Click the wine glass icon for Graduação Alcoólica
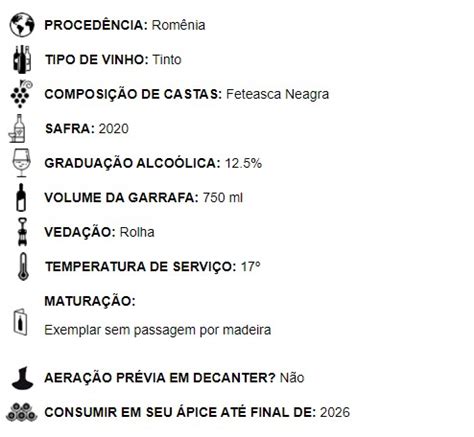 click(22, 163)
